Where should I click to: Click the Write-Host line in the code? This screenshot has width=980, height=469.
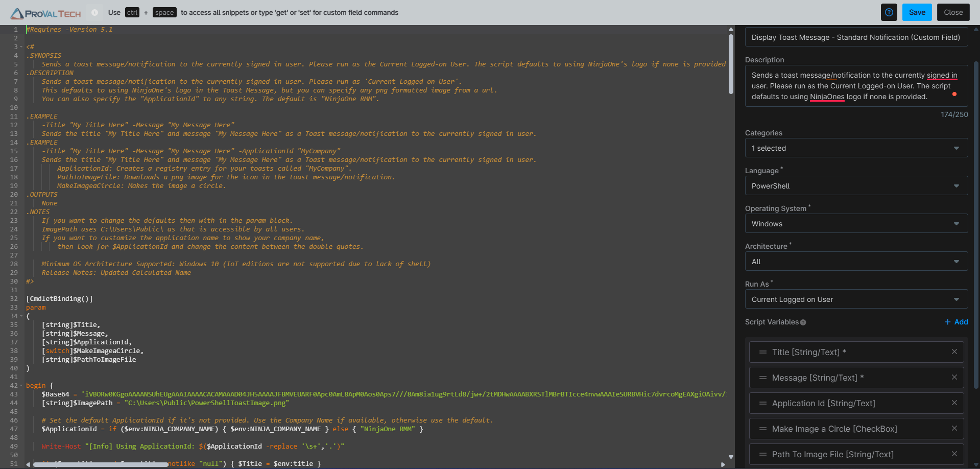(x=193, y=447)
